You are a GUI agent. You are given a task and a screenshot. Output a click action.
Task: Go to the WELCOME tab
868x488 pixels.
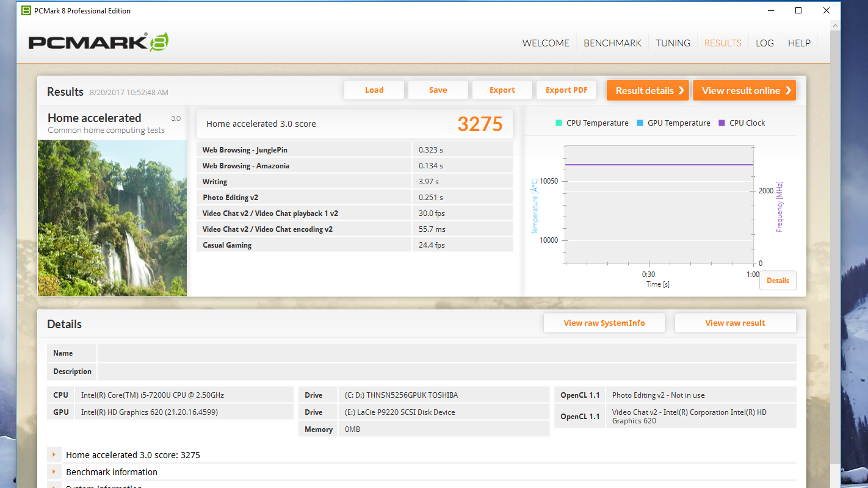[x=546, y=43]
